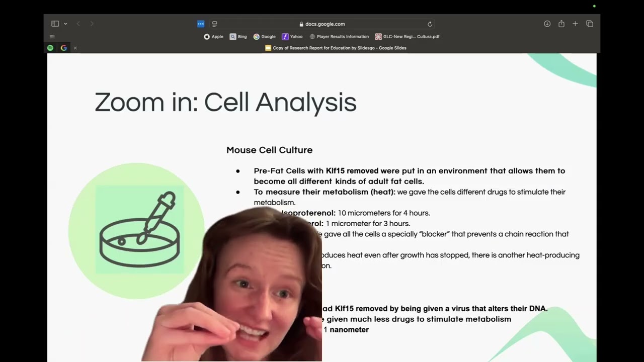Click the docs.google.com address field
Screen dimensions: 644x362
point(322,24)
